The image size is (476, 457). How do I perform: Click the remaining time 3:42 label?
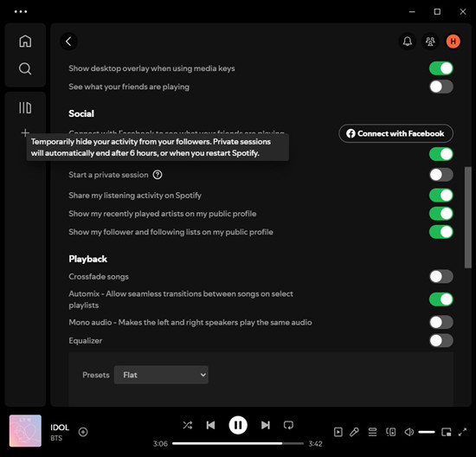click(x=315, y=444)
